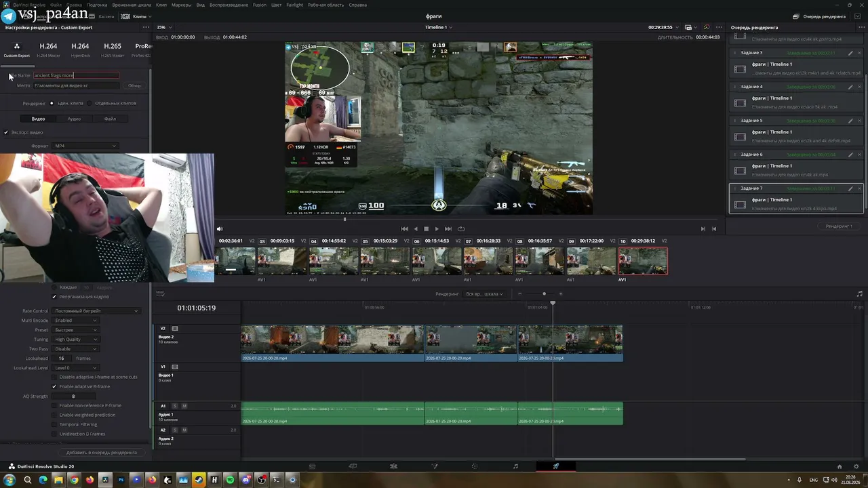Open the Edit page icon
Screen dimensions: 868x488
coord(393,466)
